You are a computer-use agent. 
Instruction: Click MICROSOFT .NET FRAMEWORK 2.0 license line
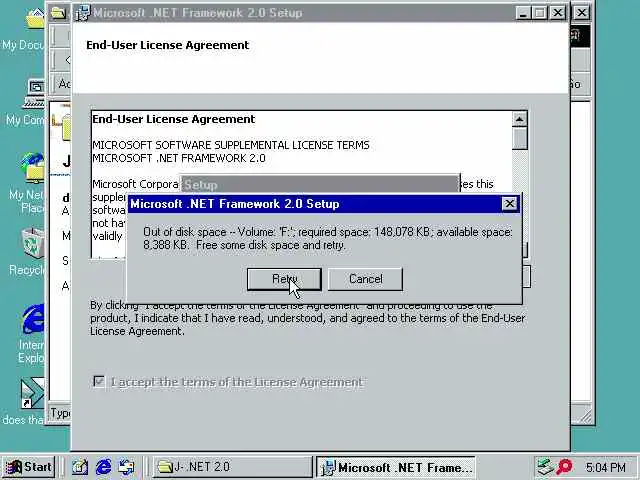[179, 158]
